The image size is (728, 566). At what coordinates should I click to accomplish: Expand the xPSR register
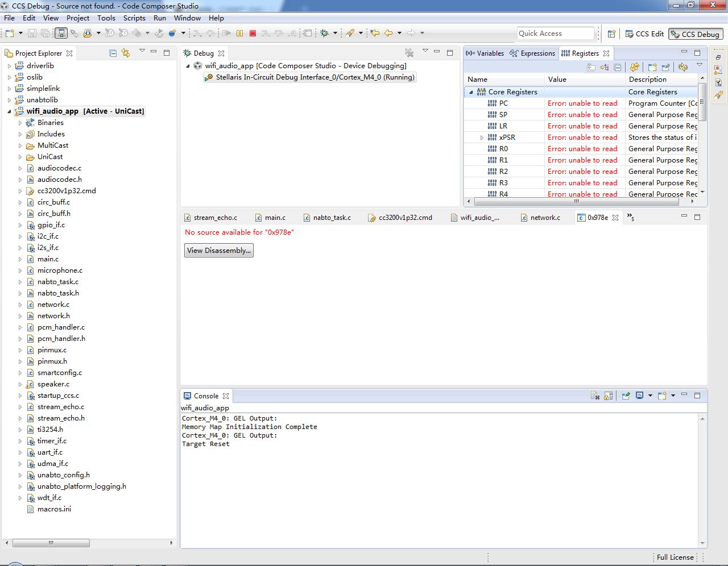coord(482,138)
